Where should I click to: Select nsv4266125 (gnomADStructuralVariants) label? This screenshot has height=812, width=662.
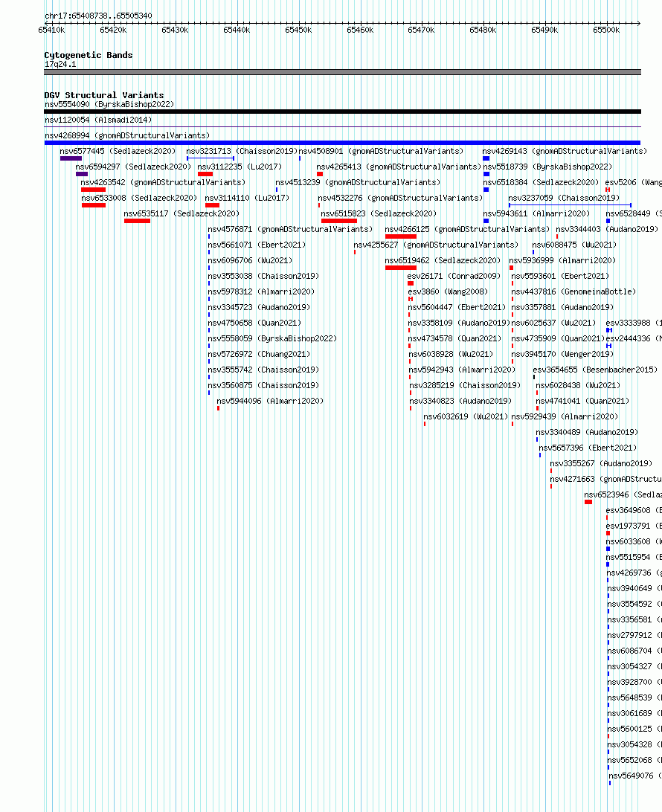pos(467,229)
